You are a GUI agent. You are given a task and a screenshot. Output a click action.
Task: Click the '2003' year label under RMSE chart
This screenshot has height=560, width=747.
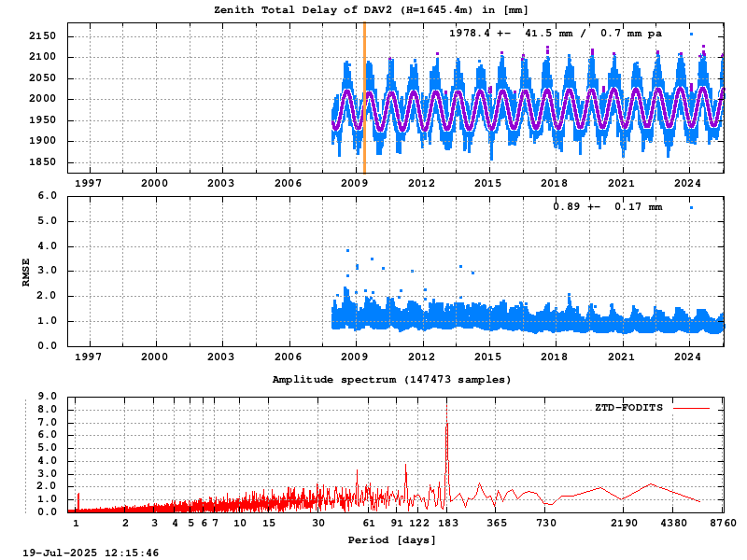tap(221, 357)
